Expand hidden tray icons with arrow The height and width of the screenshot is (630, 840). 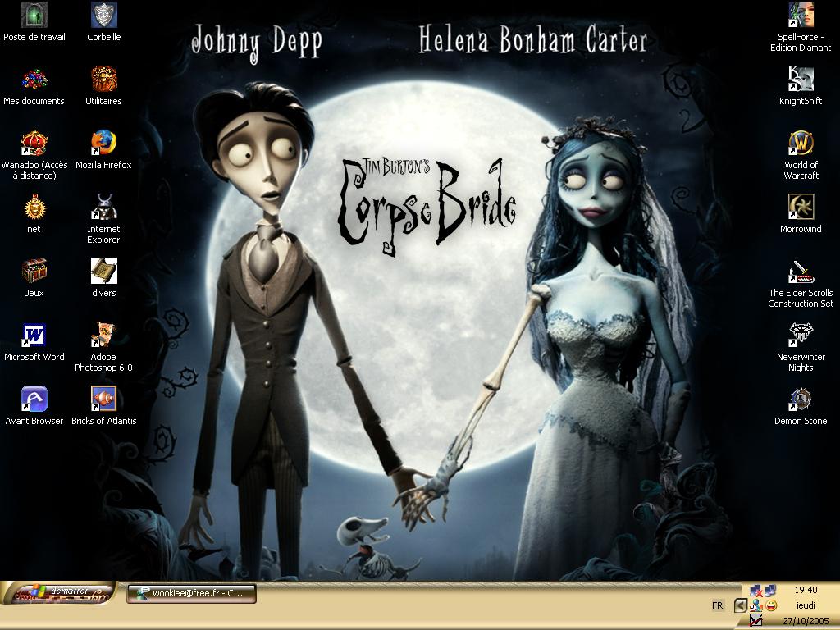tap(741, 606)
